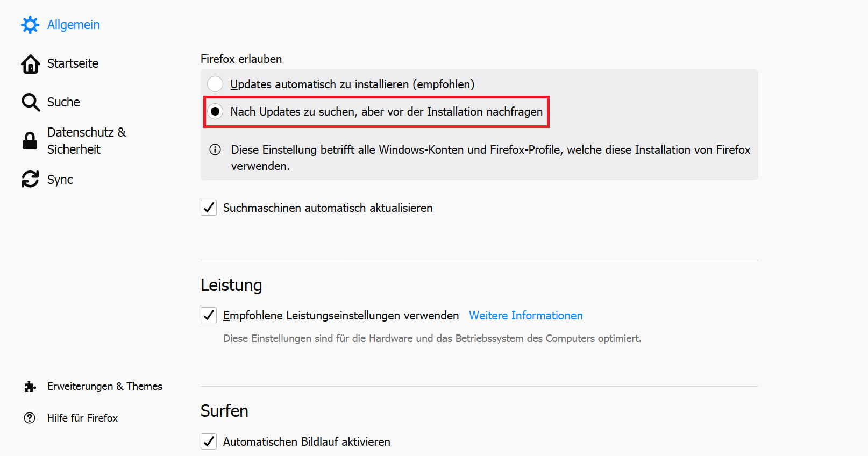Viewport: 868px width, 456px height.
Task: Click the Startseite house icon
Action: tap(30, 63)
